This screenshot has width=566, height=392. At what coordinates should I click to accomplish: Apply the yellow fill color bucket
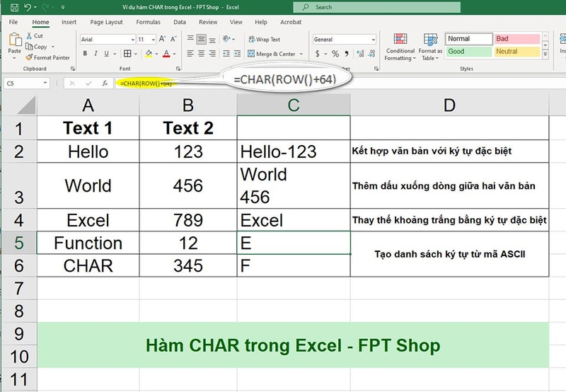[149, 53]
